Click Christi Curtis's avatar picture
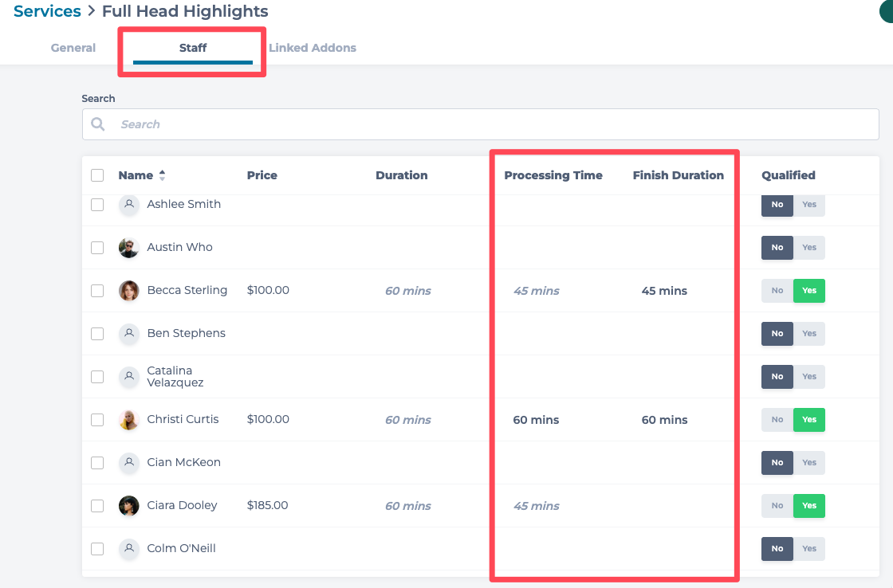The width and height of the screenshot is (893, 588). pos(128,420)
